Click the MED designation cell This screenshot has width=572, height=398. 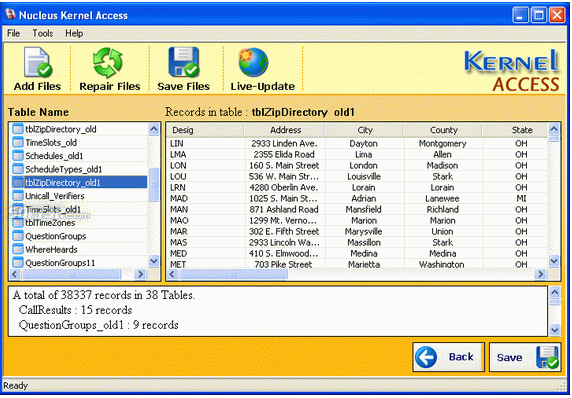coord(179,253)
